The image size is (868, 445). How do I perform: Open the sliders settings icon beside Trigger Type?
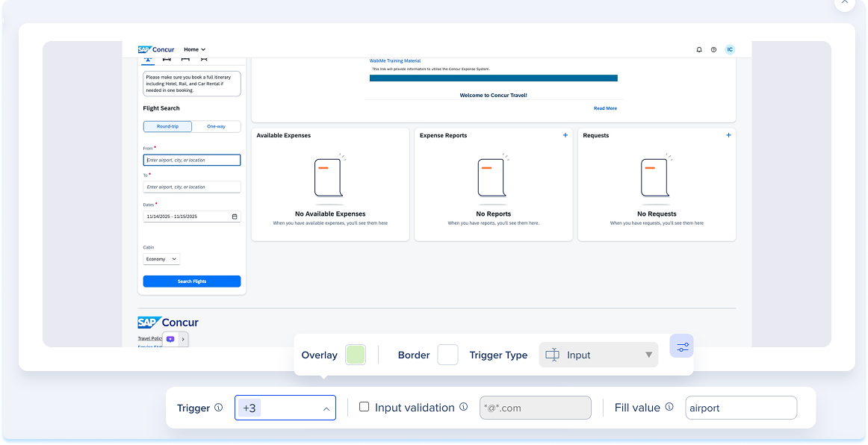(x=681, y=346)
